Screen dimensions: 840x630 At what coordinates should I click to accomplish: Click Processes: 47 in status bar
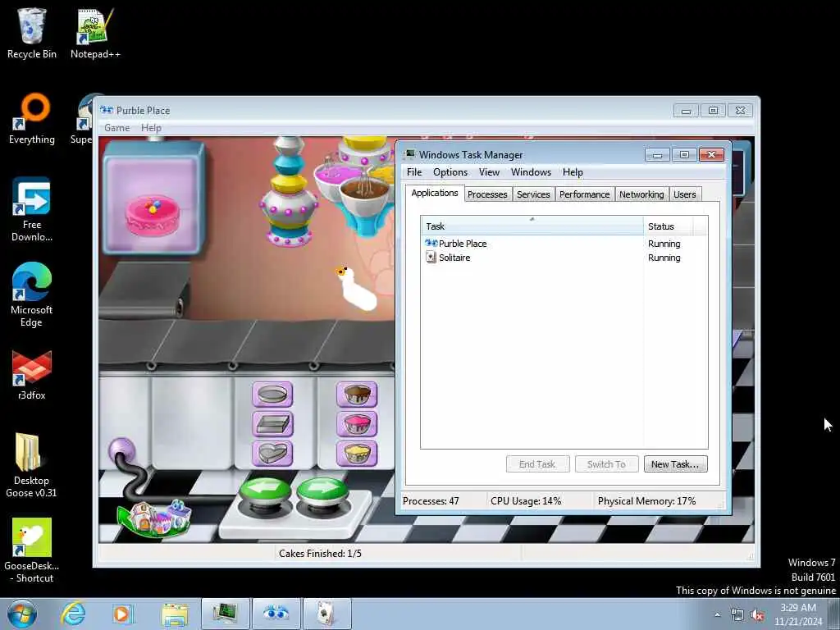431,501
